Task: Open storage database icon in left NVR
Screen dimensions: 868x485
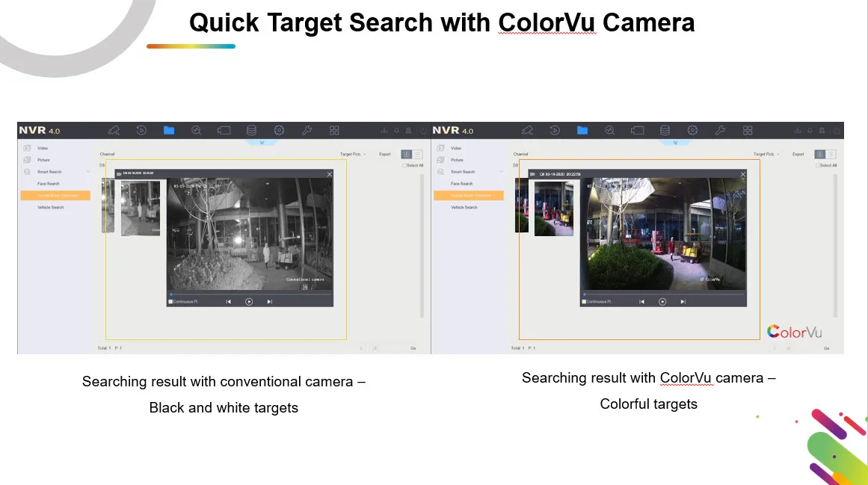Action: (x=251, y=131)
